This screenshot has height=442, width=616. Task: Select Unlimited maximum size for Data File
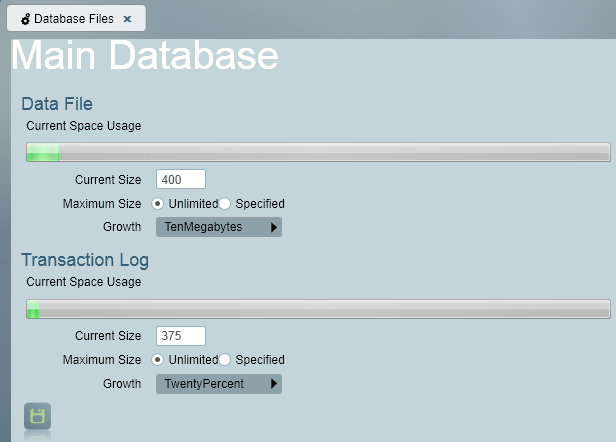click(x=158, y=204)
